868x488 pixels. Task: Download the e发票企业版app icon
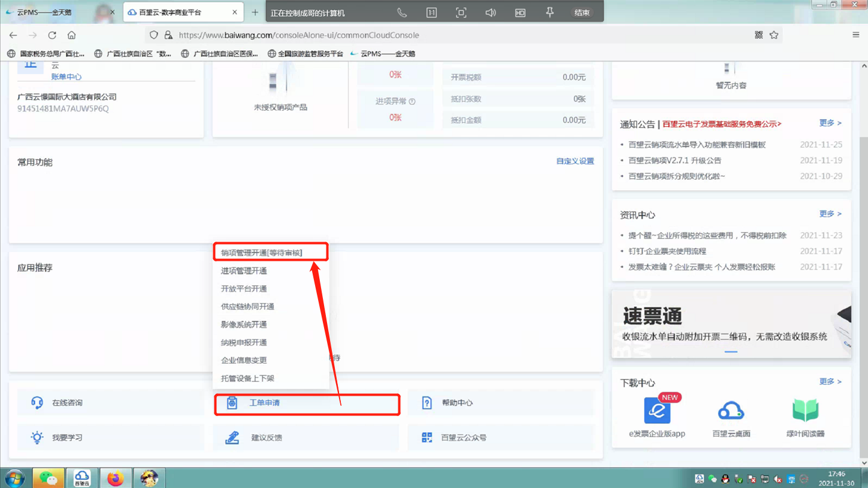(657, 411)
